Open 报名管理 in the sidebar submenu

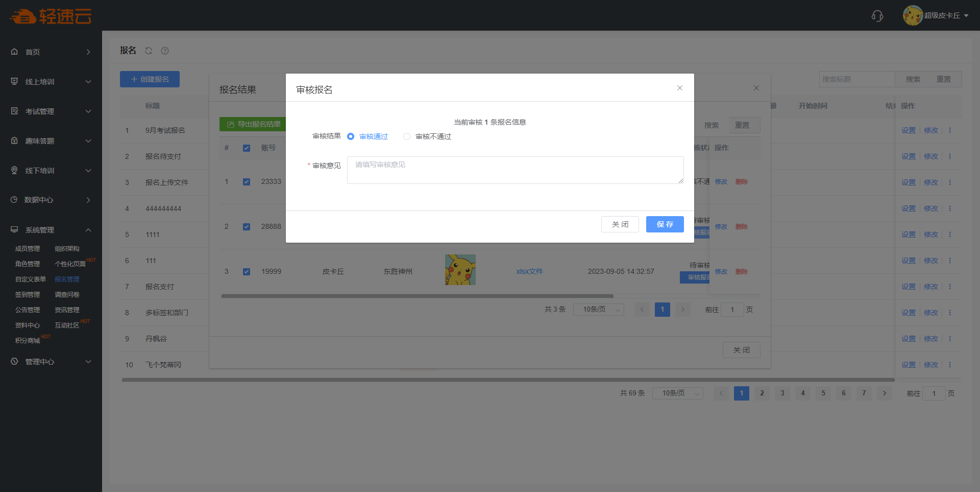coord(67,279)
